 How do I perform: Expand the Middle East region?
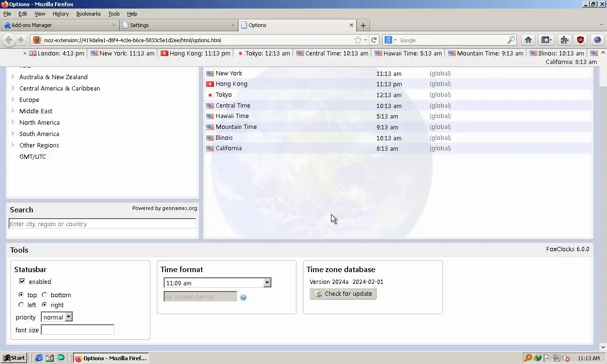tap(13, 111)
